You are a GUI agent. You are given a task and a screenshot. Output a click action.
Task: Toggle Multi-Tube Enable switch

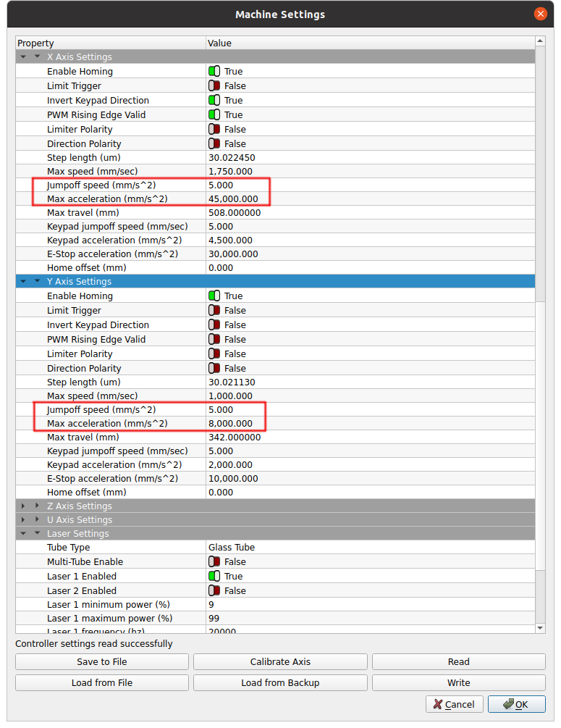pyautogui.click(x=214, y=562)
